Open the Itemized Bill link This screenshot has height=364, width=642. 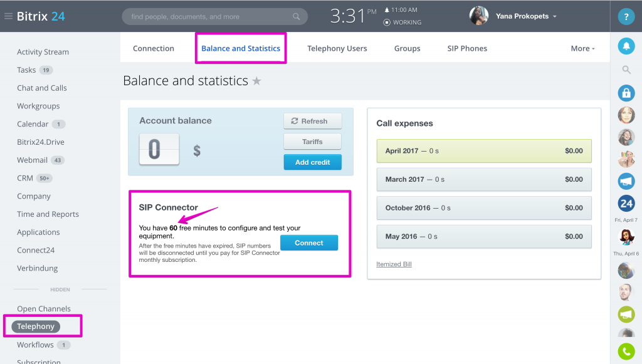pos(394,264)
